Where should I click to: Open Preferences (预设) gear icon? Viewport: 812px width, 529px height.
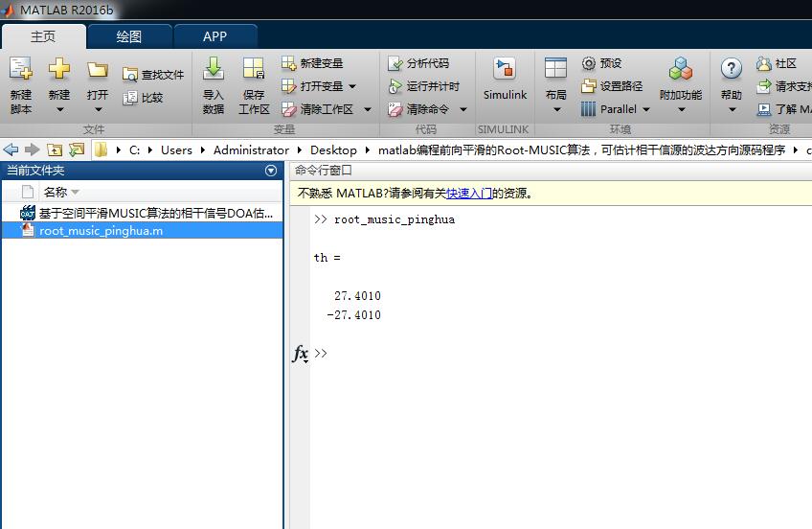589,63
